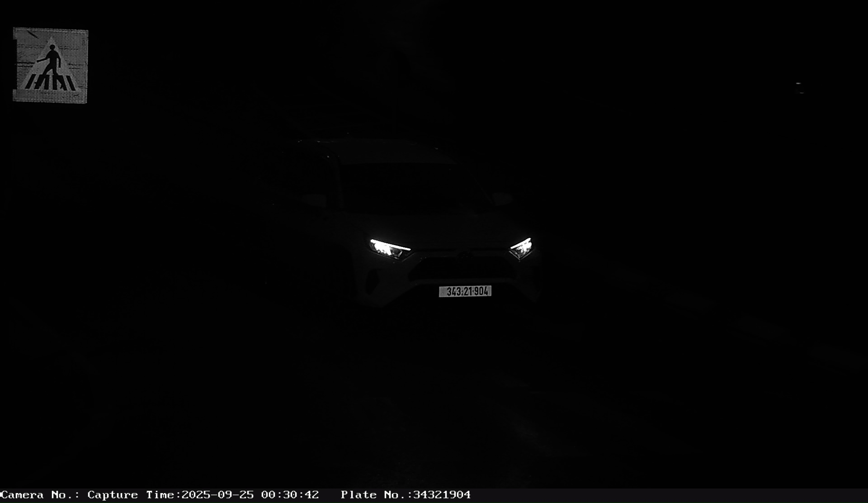Click the time 00:30:42 in overlay
The width and height of the screenshot is (868, 503).
pos(290,495)
